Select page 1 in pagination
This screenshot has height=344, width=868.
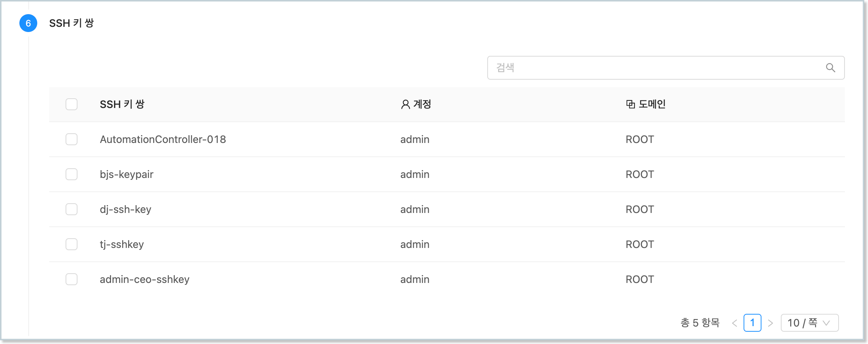click(752, 323)
